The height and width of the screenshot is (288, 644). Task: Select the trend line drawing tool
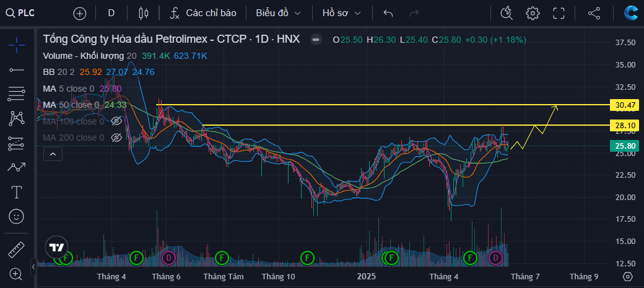(x=17, y=70)
